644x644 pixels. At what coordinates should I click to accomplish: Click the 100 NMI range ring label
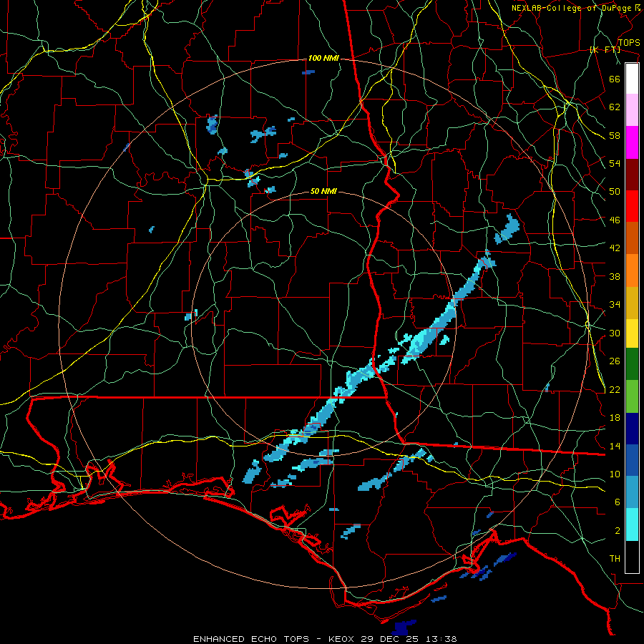click(323, 59)
